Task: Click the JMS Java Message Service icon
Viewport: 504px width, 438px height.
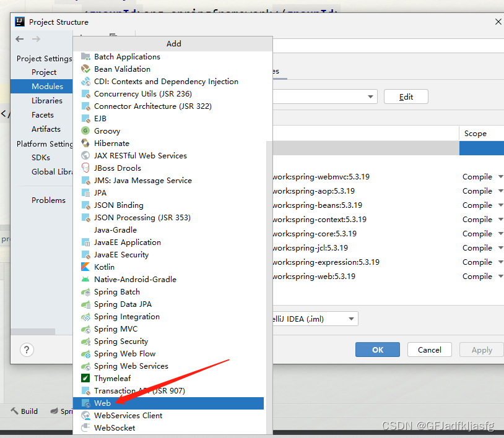Action: click(x=85, y=181)
